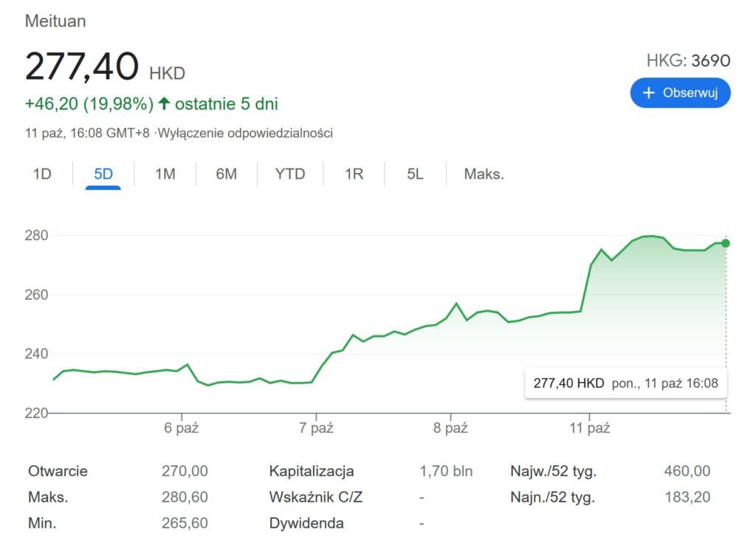Click the Kapitalizacja label

tap(312, 471)
